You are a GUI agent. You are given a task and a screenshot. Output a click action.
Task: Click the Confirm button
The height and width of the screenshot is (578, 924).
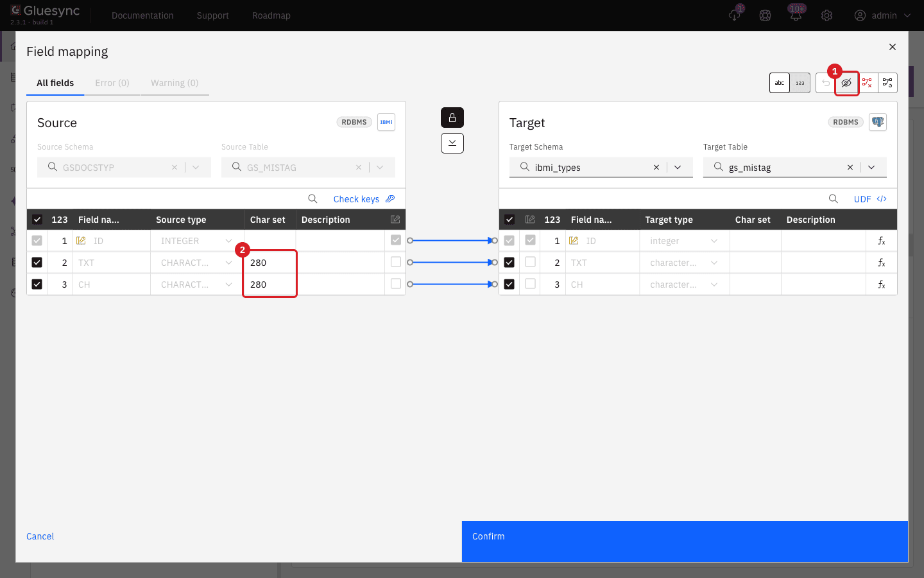coord(685,541)
